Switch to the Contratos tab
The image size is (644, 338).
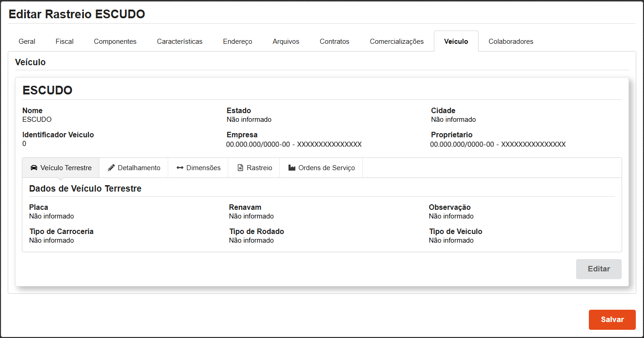pyautogui.click(x=334, y=42)
